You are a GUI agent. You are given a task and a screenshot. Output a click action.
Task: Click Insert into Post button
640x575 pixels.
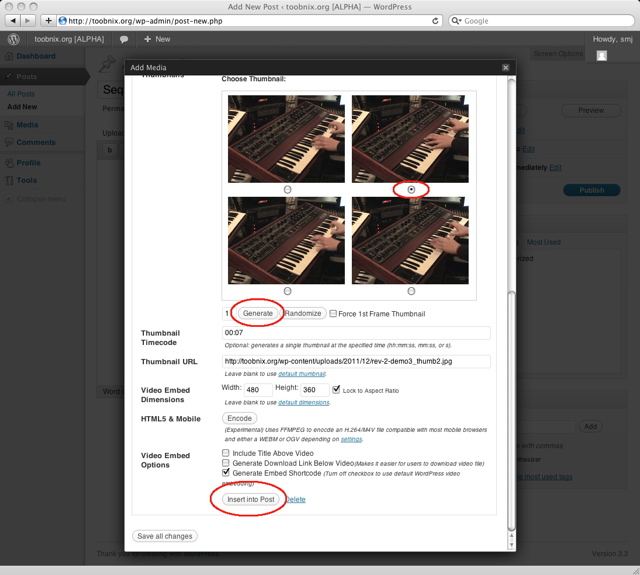coord(251,499)
